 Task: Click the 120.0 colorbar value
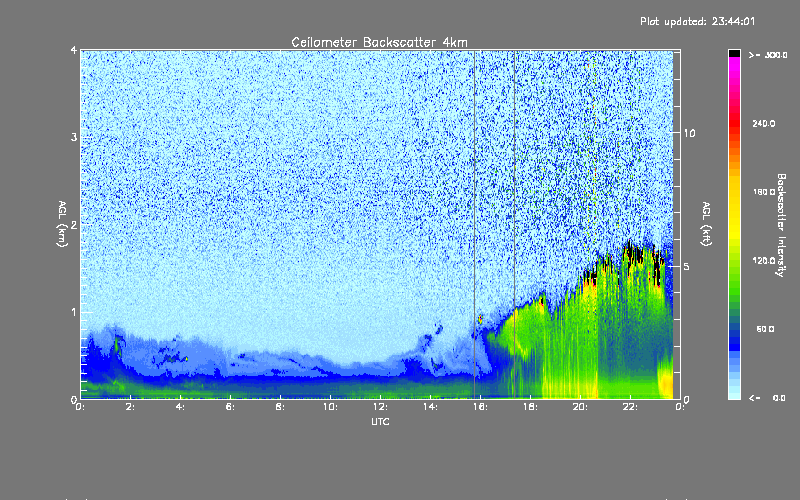tap(763, 261)
